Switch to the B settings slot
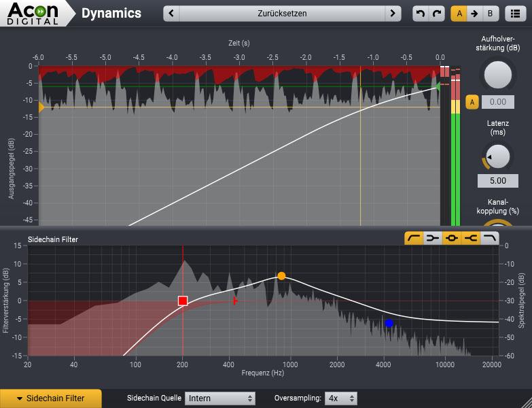Image resolution: width=532 pixels, height=408 pixels. pos(490,14)
